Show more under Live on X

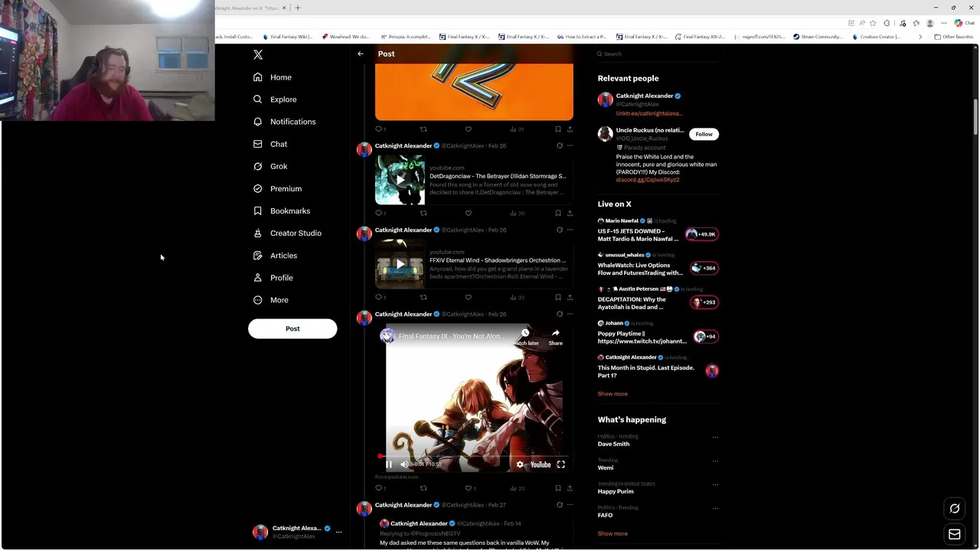pos(612,394)
